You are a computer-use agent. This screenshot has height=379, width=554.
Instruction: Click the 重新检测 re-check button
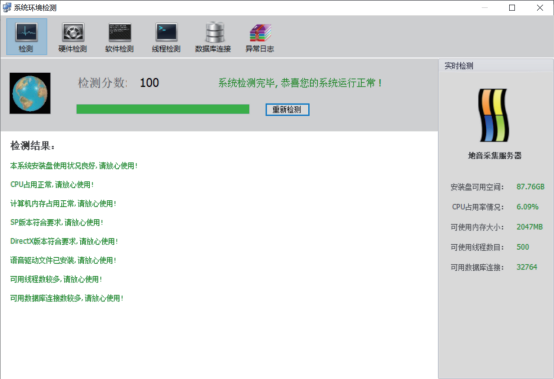287,109
